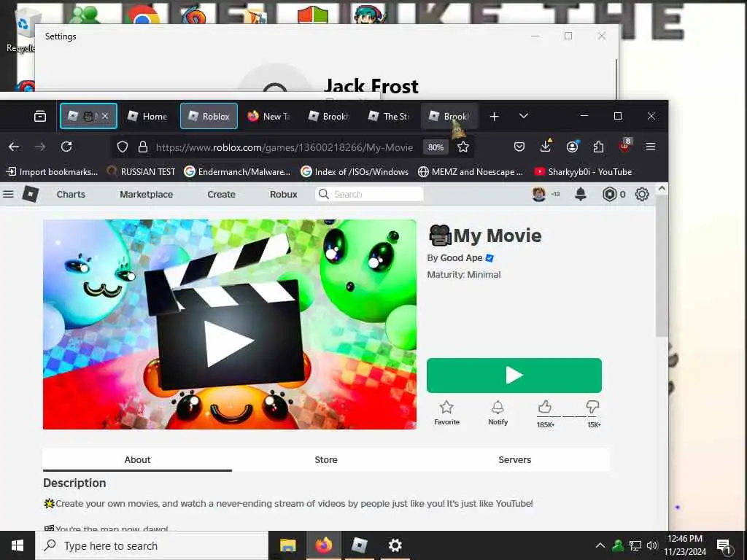Switch to the Home browser tab

(x=147, y=116)
